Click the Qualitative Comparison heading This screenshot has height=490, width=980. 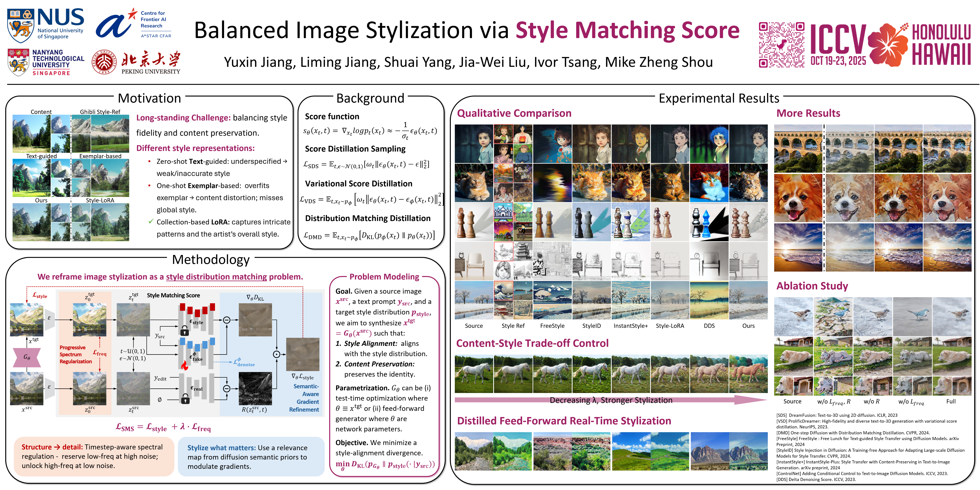(514, 113)
